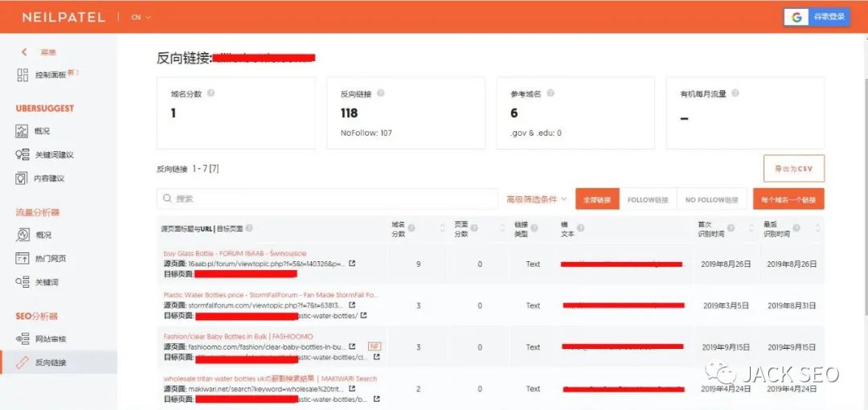This screenshot has height=410, width=868.
Task: Click help icon in 首次识别时间 header
Action: (x=731, y=228)
